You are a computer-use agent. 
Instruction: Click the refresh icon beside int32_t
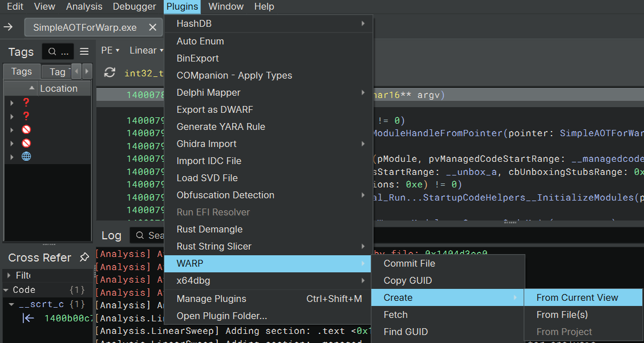click(x=110, y=73)
